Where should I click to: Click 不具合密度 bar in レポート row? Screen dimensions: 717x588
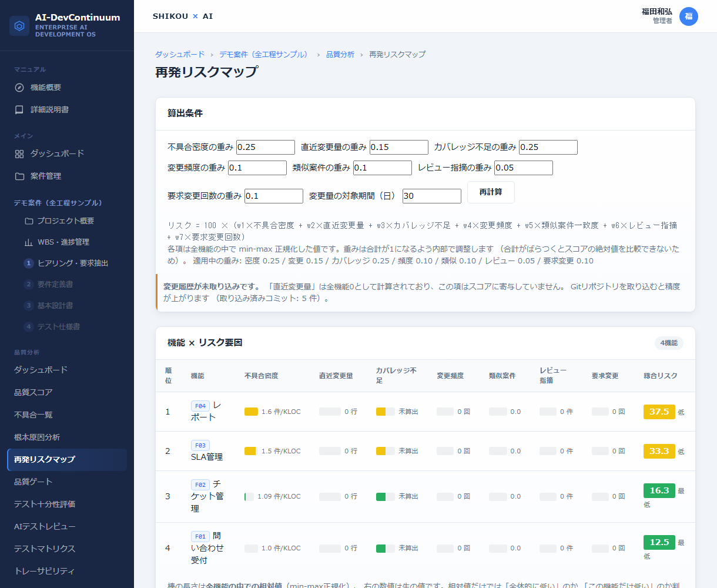coord(251,412)
